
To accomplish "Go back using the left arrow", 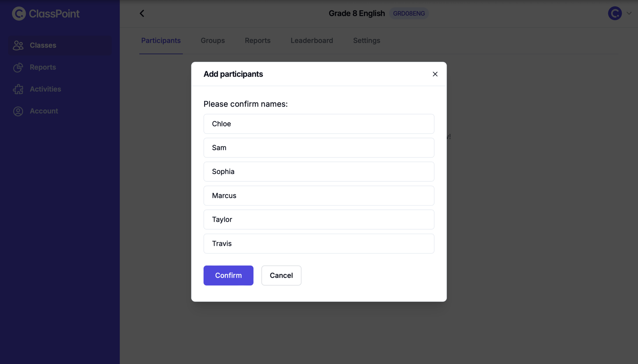I will pyautogui.click(x=142, y=14).
